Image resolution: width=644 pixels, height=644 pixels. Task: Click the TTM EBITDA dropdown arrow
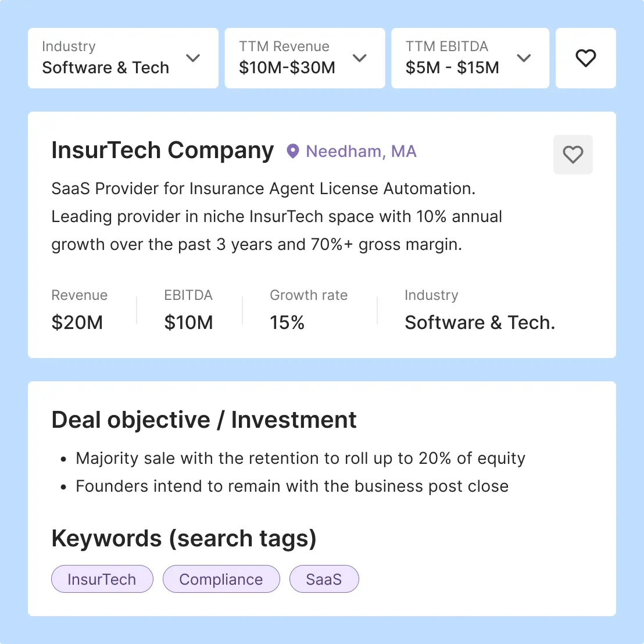pos(524,58)
